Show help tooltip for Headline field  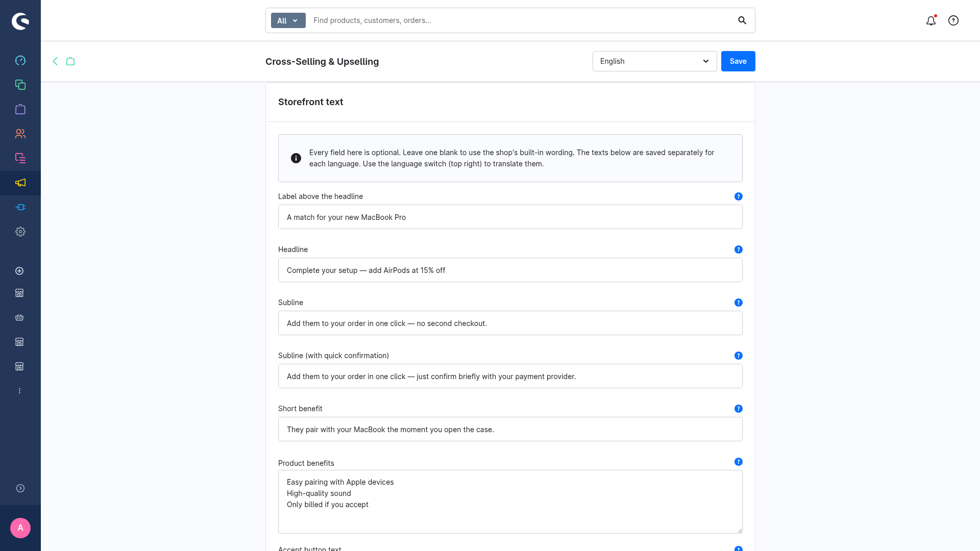tap(739, 249)
